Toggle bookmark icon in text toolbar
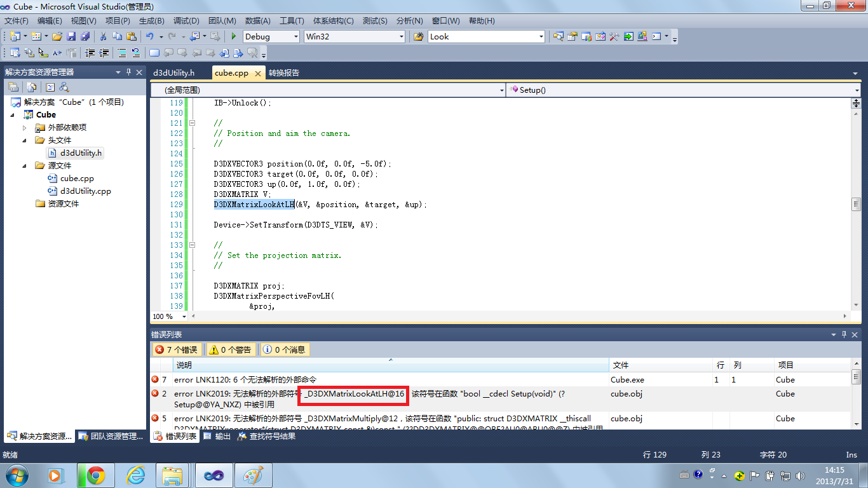The width and height of the screenshot is (868, 488). (154, 53)
